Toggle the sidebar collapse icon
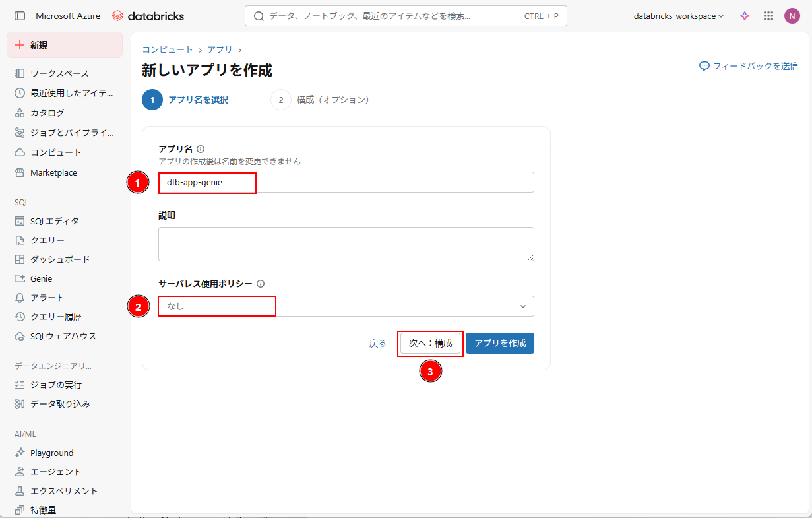The height and width of the screenshot is (518, 812). [20, 16]
